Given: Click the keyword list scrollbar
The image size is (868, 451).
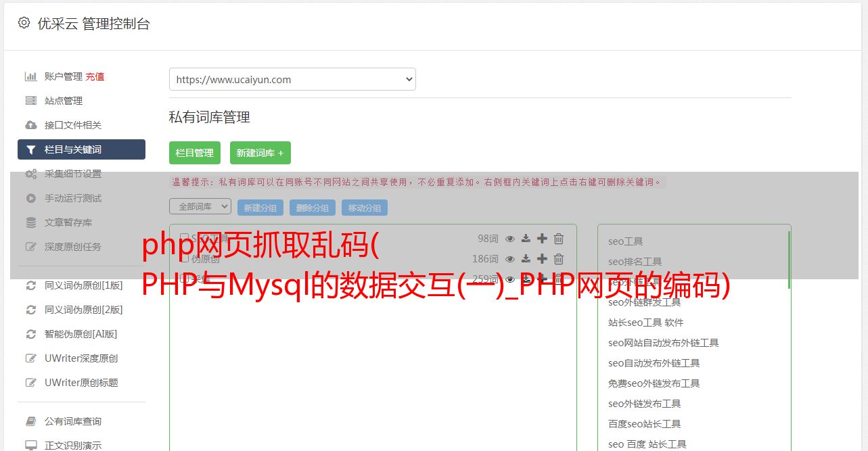Looking at the screenshot, I should click(789, 260).
